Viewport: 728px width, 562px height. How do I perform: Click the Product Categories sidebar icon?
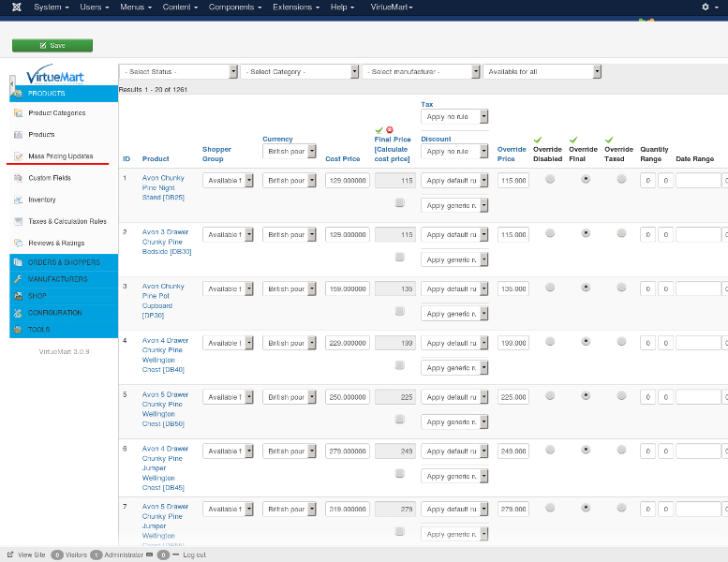coord(18,112)
